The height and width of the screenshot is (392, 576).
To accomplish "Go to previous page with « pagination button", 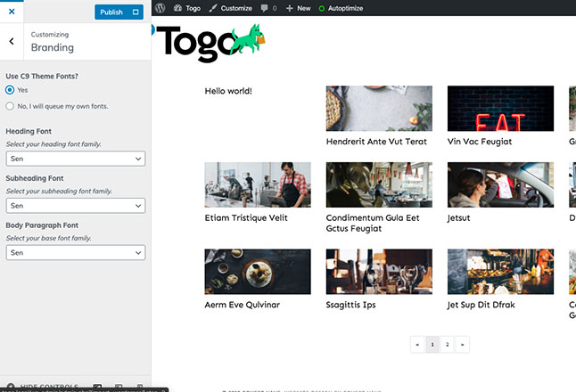I will (417, 345).
